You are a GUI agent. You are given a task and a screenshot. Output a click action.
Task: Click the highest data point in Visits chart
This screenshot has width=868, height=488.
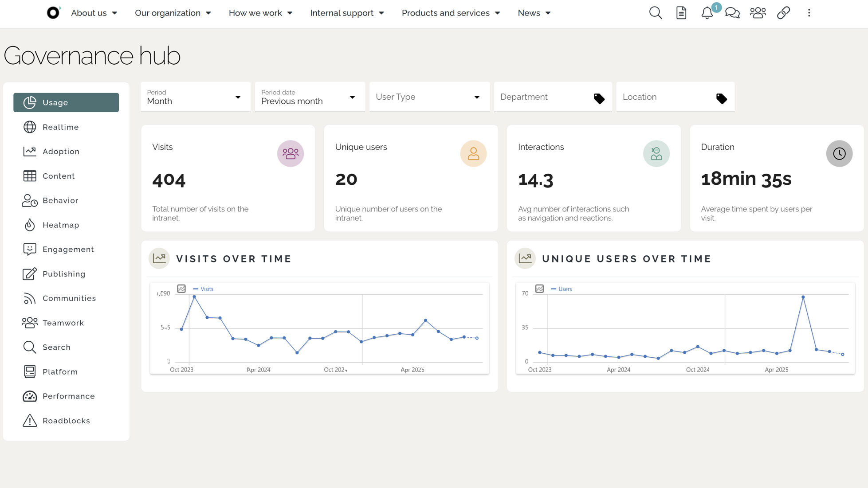[194, 297]
